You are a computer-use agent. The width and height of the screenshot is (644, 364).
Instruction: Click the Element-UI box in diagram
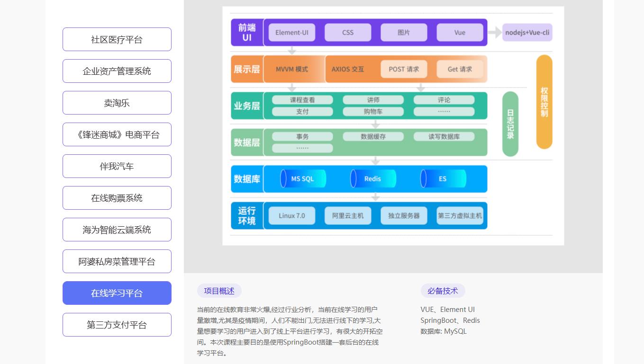[x=292, y=33]
